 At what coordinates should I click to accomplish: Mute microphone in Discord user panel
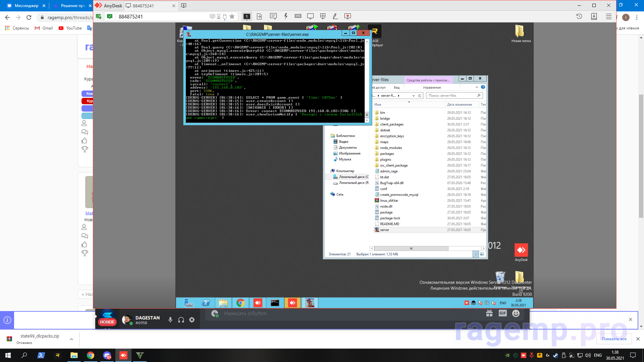(170, 320)
